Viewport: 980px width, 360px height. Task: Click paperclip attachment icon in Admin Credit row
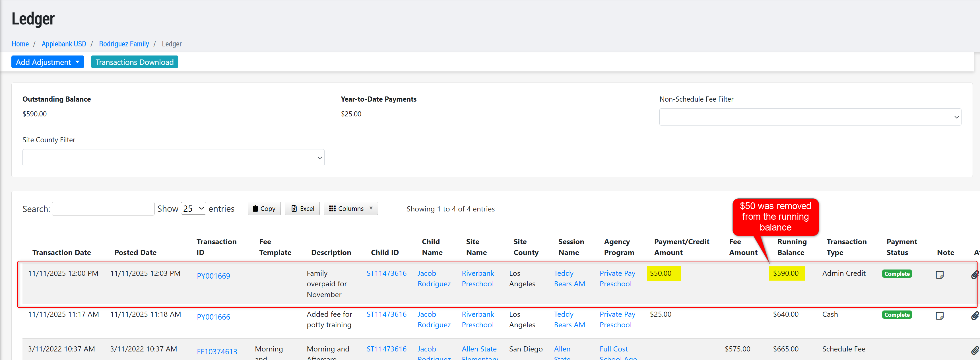point(974,274)
